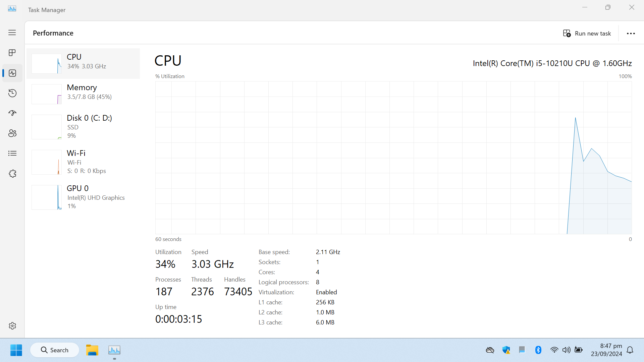Open the Users page icon
644x362 pixels.
(x=12, y=133)
